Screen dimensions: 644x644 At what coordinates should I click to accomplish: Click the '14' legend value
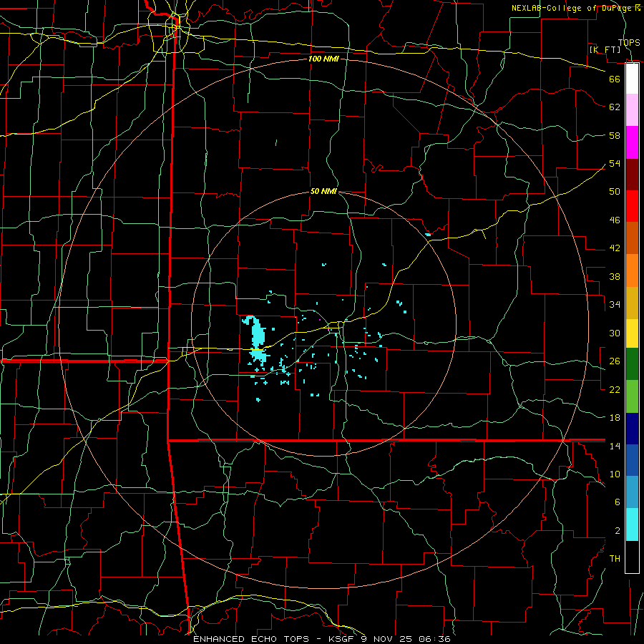[615, 446]
